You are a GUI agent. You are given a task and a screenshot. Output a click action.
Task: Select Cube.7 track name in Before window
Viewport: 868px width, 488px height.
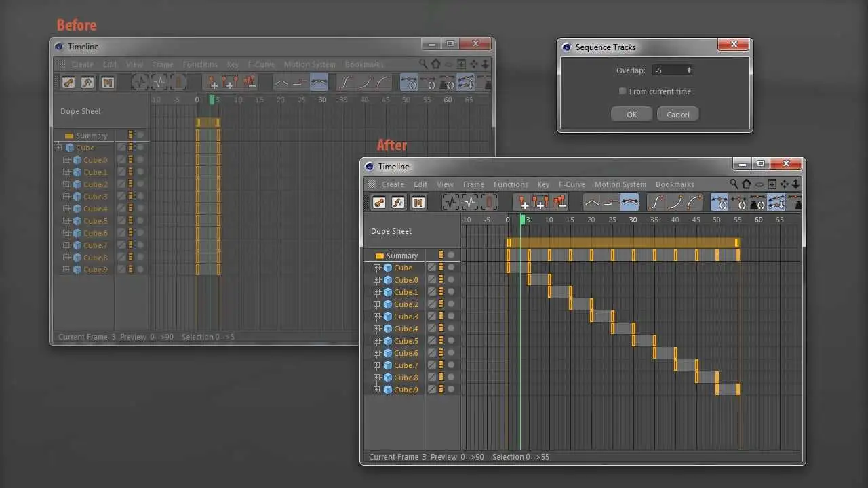[96, 245]
